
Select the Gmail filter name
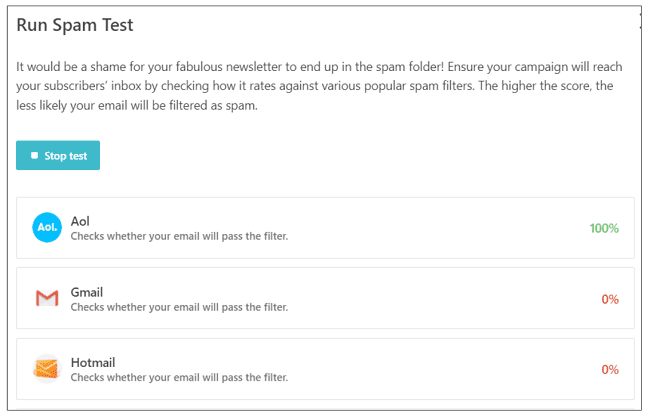point(87,292)
